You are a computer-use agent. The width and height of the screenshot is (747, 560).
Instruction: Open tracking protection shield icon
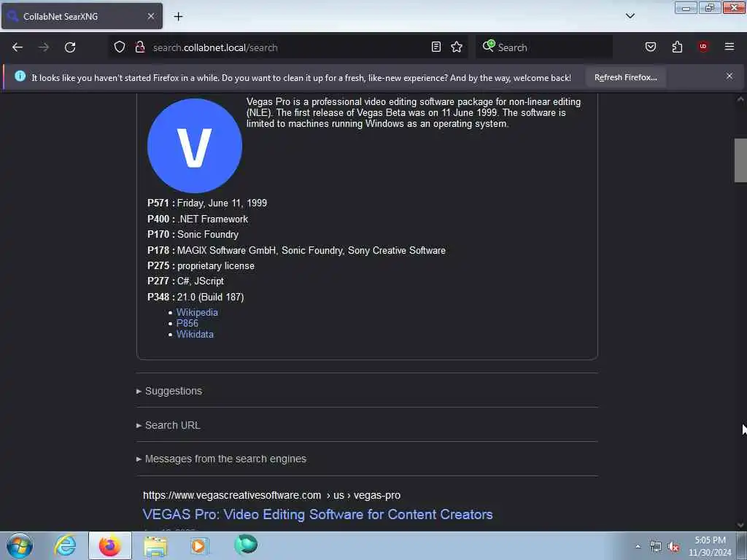[x=120, y=47]
